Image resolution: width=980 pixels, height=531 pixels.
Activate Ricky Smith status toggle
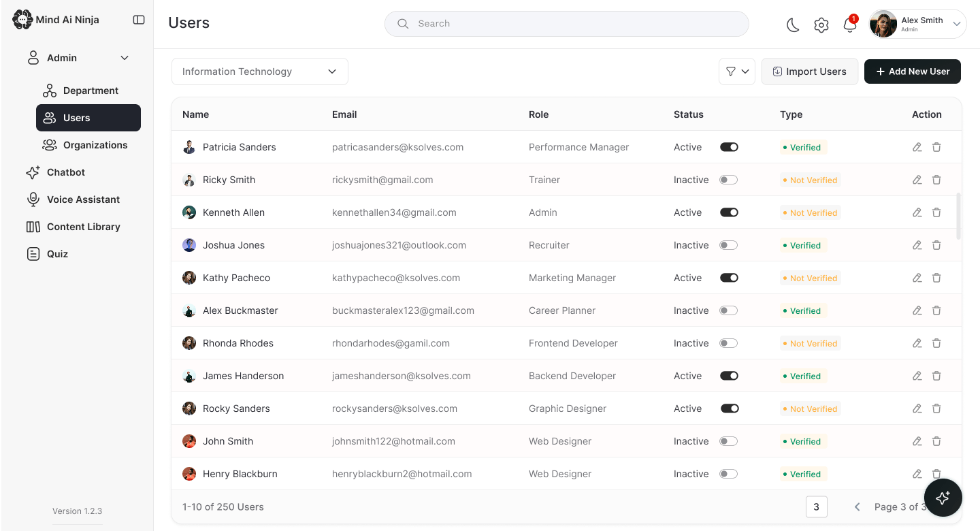[x=729, y=180]
